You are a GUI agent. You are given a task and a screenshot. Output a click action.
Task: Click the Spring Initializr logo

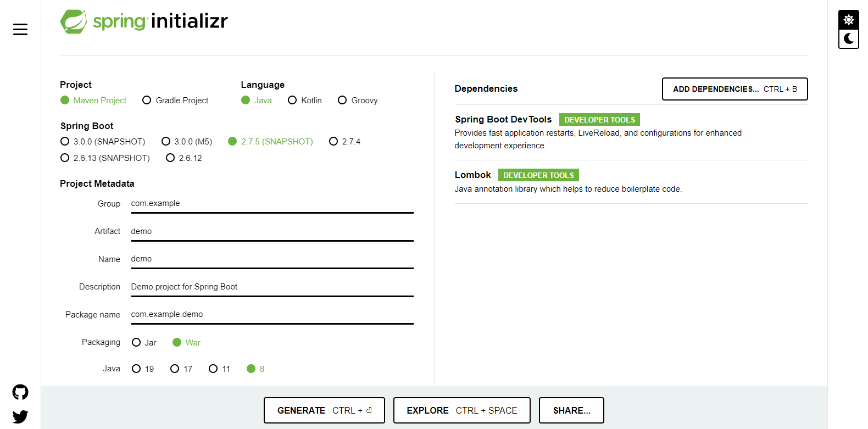pyautogui.click(x=144, y=21)
